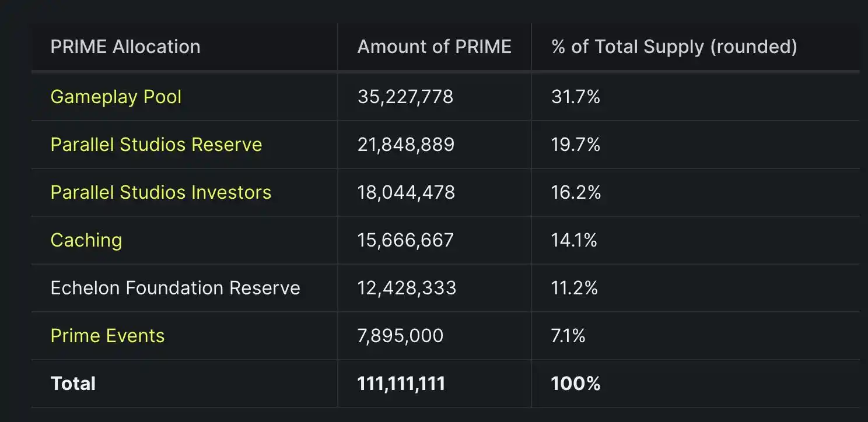Follow the Parallel Studios Investors link
The height and width of the screenshot is (422, 868).
coord(160,192)
